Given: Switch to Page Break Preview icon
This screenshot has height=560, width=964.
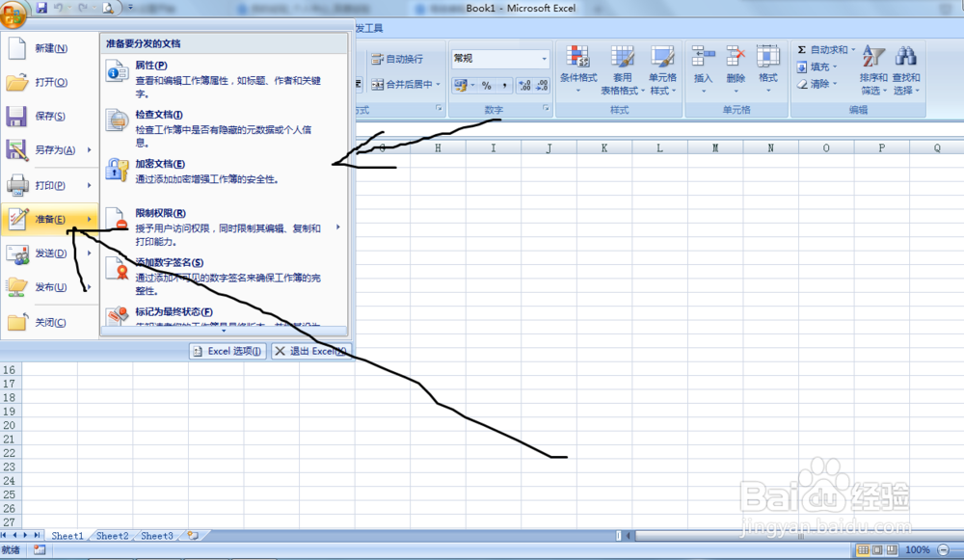Looking at the screenshot, I should (892, 550).
